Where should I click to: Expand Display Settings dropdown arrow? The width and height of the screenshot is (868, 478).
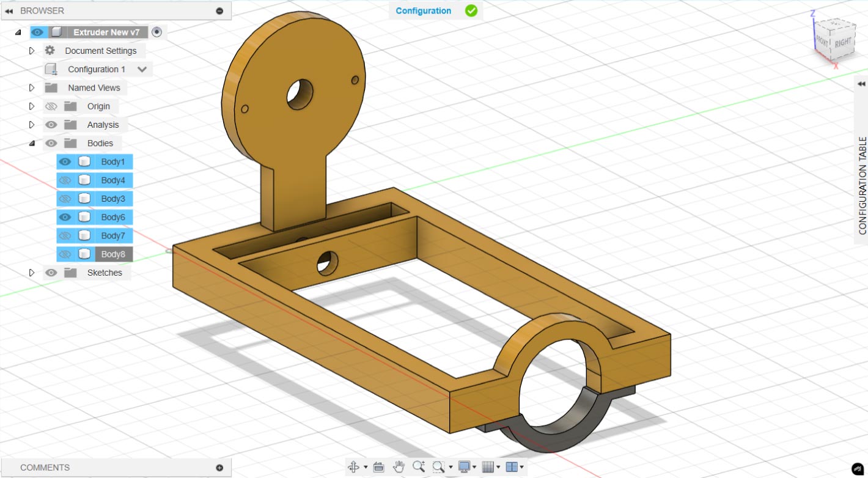(474, 468)
